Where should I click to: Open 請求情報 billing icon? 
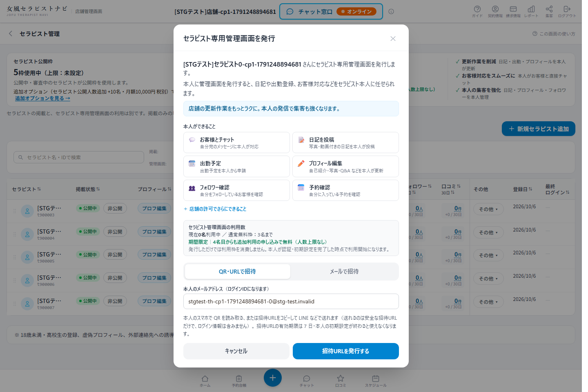coord(513,11)
